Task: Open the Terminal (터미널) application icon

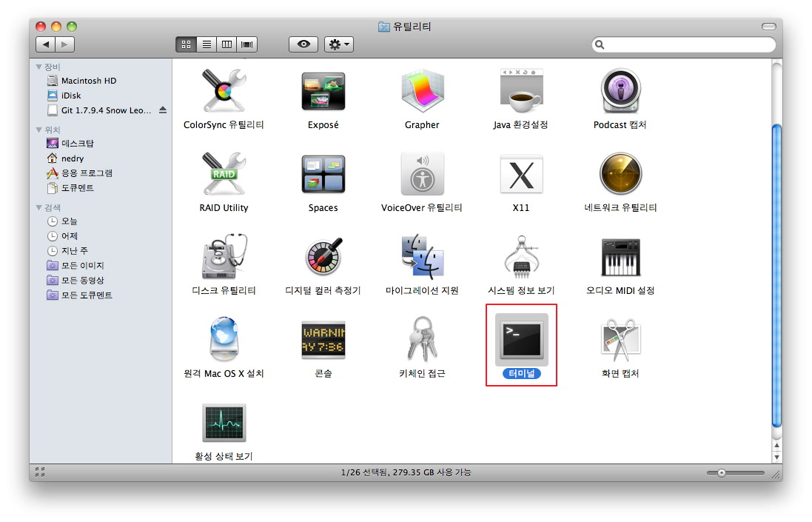Action: click(521, 339)
